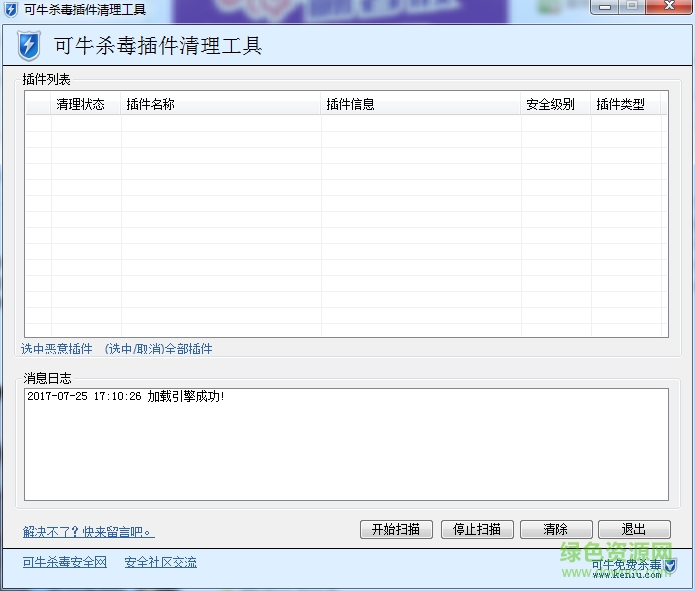Screen dimensions: 695x591
Task: Start scanning with 开始扫描 button
Action: [x=396, y=529]
